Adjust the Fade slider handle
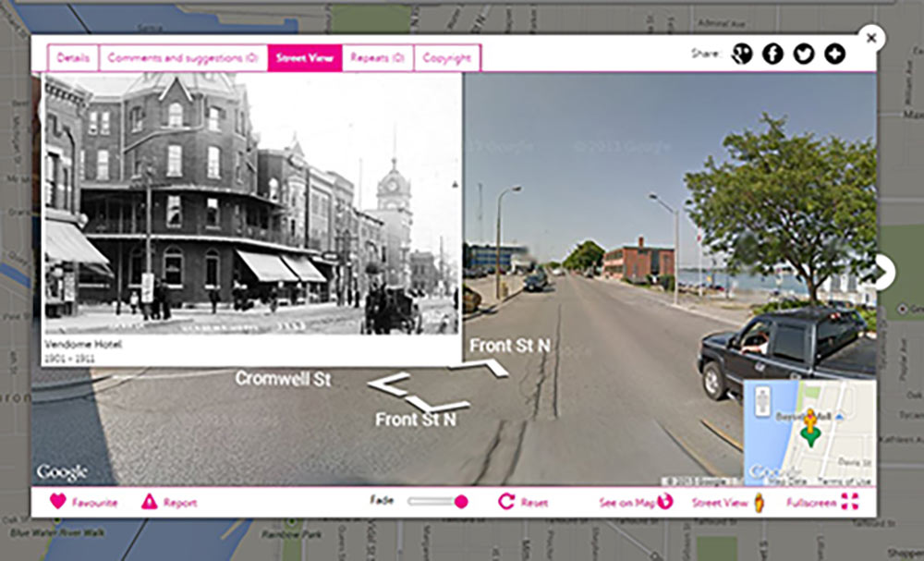Viewport: 924px width, 561px height. pyautogui.click(x=461, y=502)
